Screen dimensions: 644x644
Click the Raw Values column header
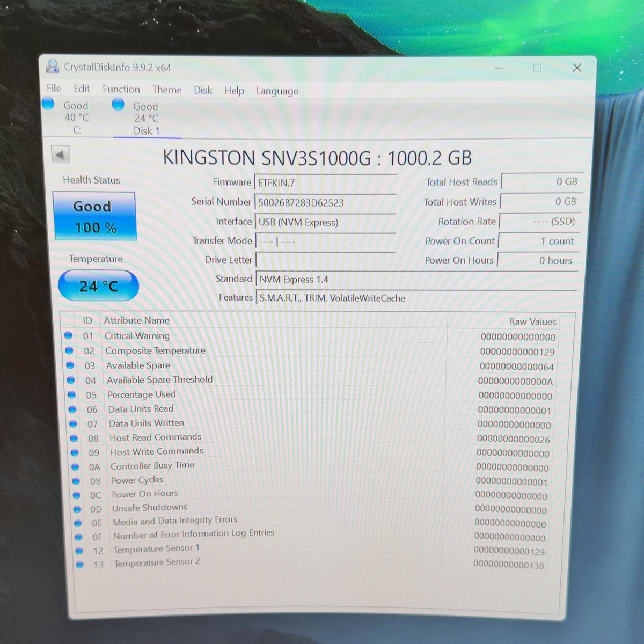(x=532, y=321)
